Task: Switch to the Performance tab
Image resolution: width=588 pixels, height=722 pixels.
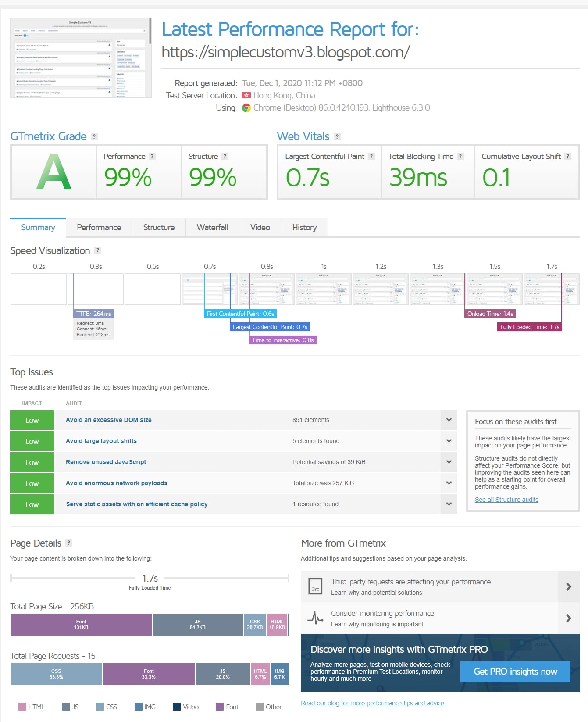Action: point(99,227)
